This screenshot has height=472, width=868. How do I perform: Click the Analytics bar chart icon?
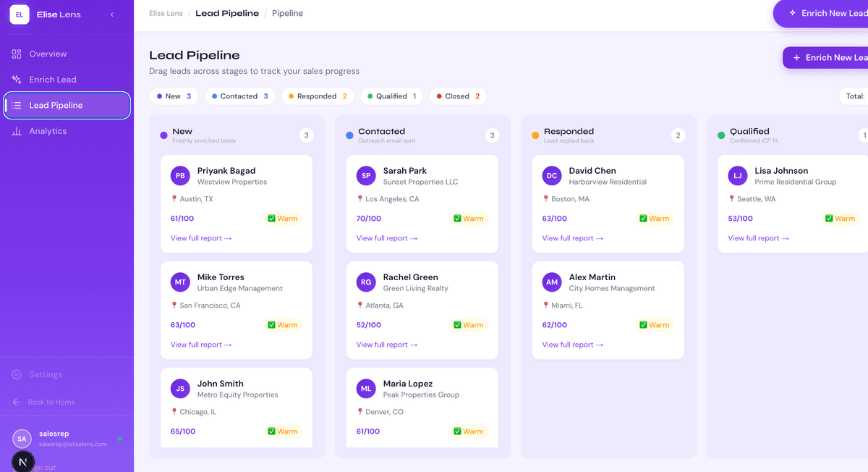point(17,131)
